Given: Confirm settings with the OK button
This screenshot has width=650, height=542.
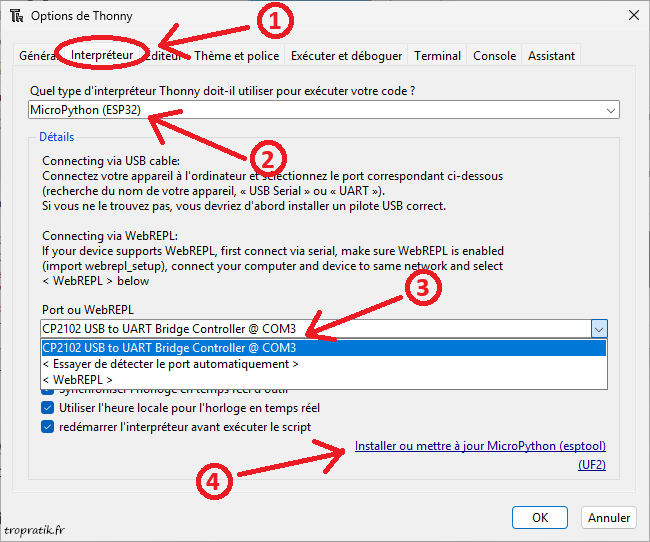Looking at the screenshot, I should pos(540,518).
